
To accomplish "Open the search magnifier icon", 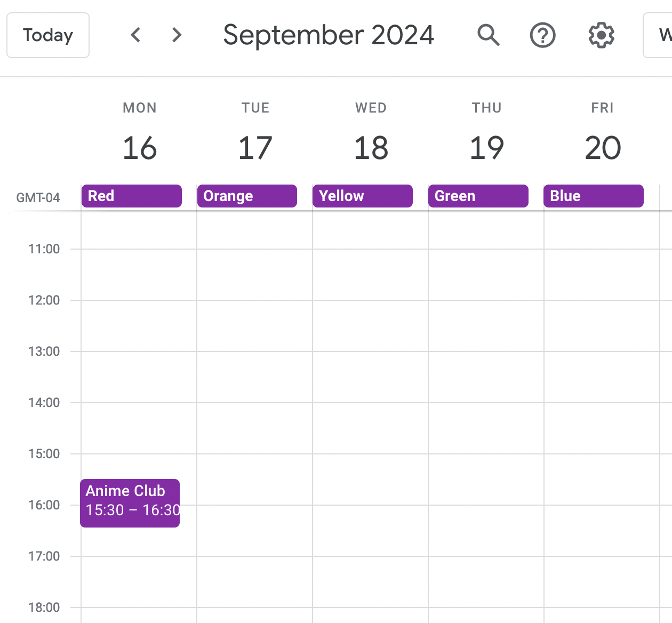I will 488,35.
